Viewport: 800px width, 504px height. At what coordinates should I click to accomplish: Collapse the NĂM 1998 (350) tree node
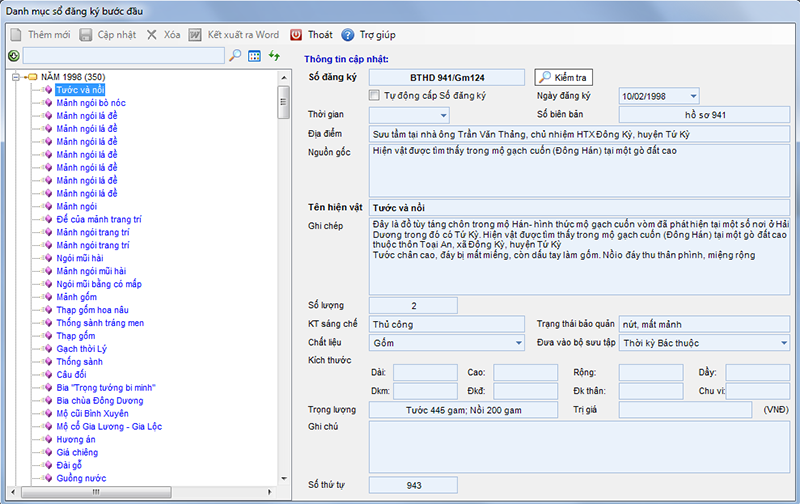16,77
